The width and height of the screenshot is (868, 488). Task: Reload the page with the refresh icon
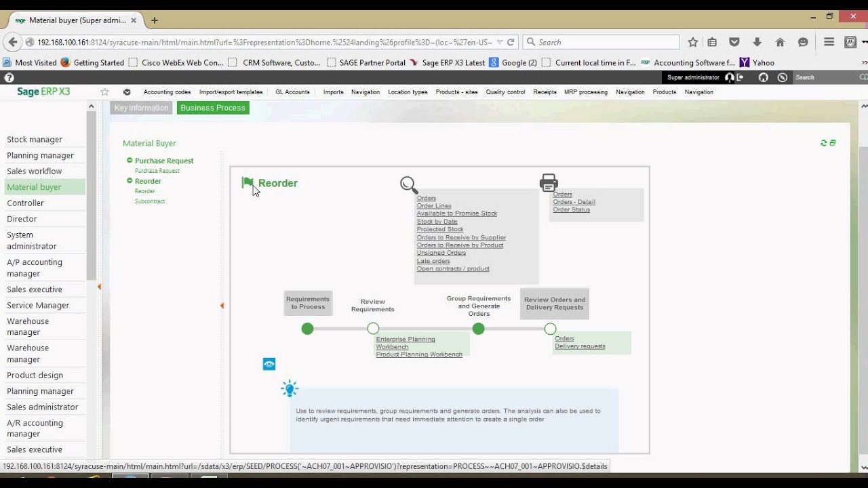[511, 42]
